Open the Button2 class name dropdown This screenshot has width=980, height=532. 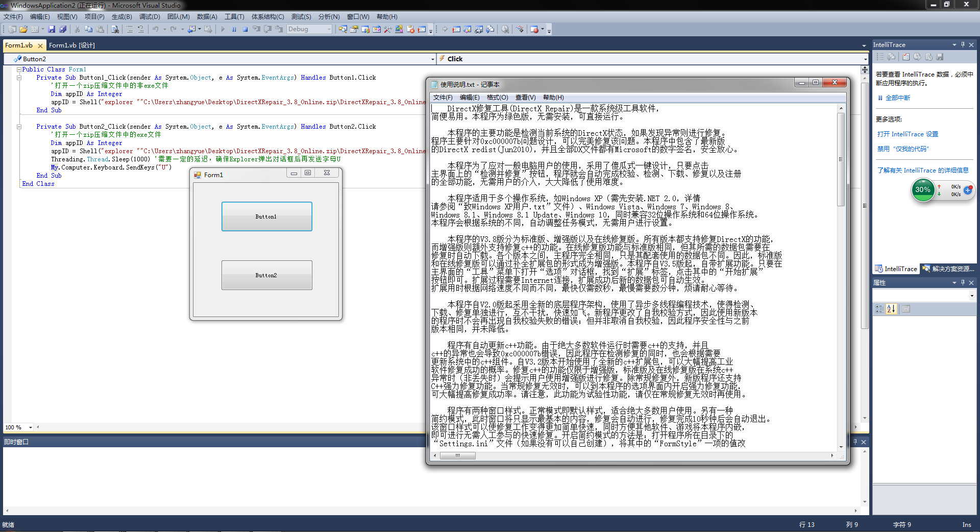(x=432, y=59)
